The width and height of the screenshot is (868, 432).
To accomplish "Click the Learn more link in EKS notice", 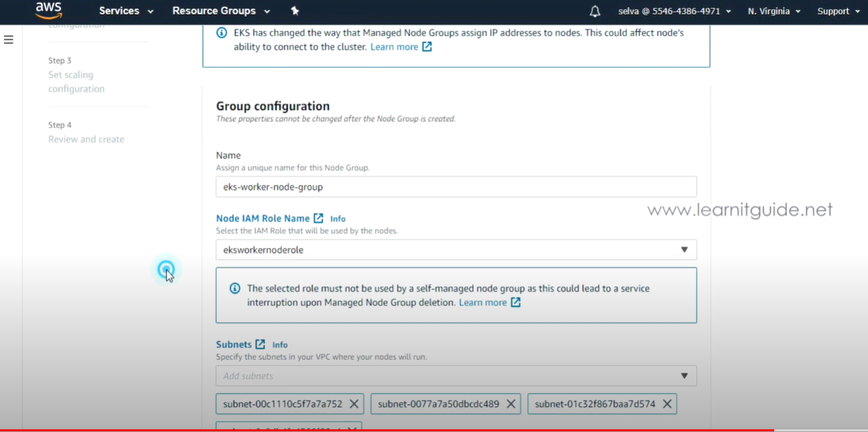I will click(394, 47).
